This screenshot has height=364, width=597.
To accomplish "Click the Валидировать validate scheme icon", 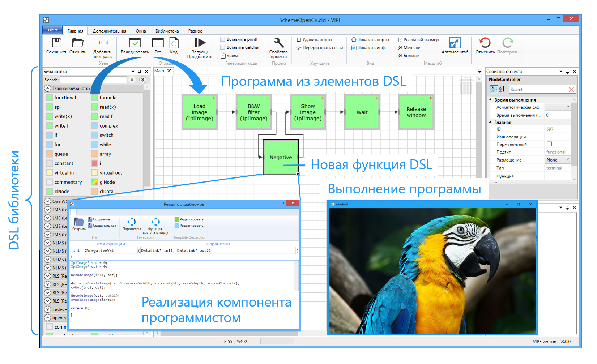I will coord(135,43).
